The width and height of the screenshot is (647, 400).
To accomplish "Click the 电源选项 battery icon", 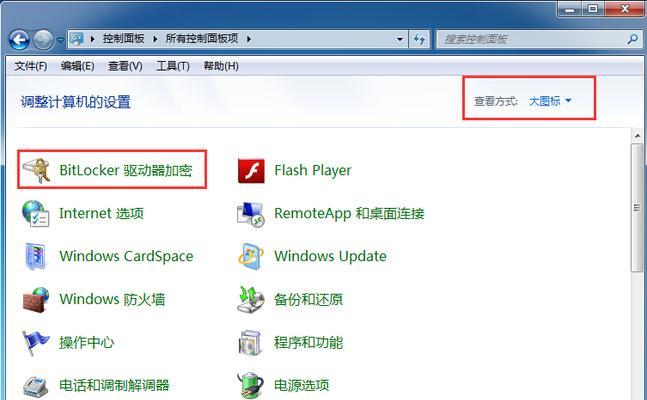I will tap(250, 385).
